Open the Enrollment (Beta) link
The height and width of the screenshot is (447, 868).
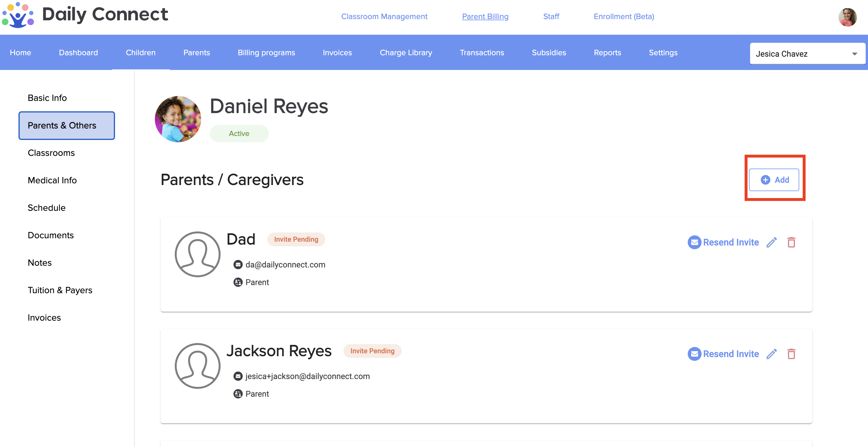click(623, 16)
